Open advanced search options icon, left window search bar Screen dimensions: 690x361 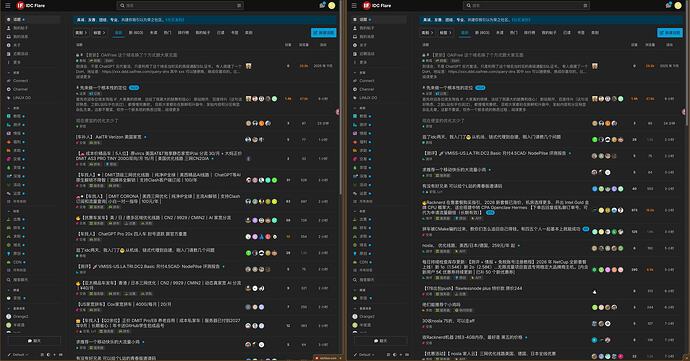239,6
